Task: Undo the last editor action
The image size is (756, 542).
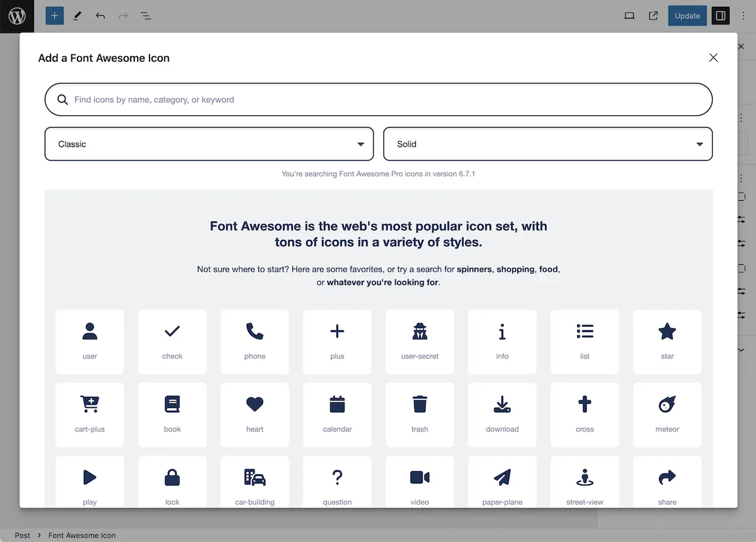Action: pos(100,16)
